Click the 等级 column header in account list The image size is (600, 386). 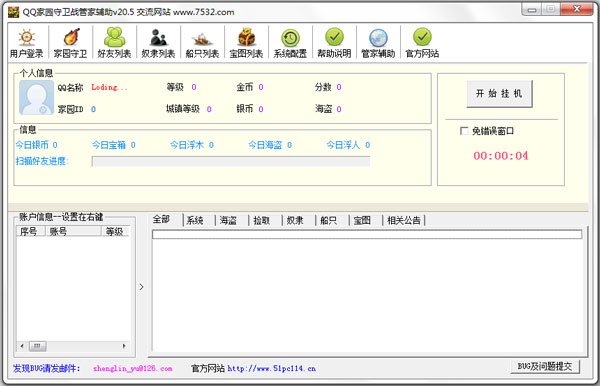[115, 231]
